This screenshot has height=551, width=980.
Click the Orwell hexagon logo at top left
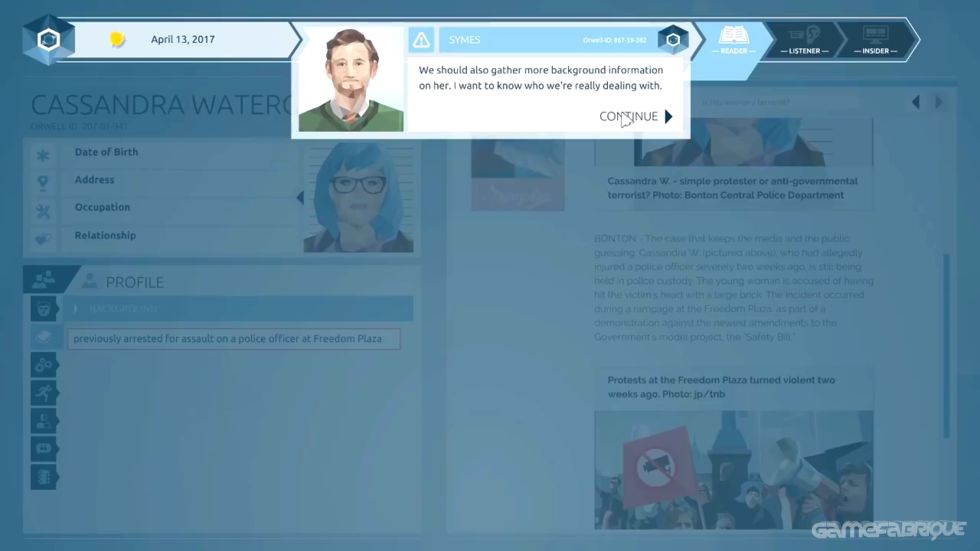[x=49, y=40]
